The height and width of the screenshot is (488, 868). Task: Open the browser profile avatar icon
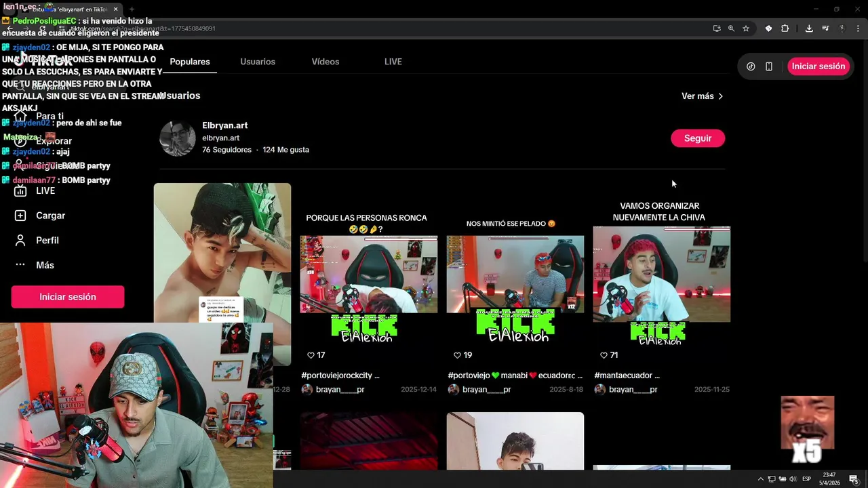pyautogui.click(x=842, y=28)
